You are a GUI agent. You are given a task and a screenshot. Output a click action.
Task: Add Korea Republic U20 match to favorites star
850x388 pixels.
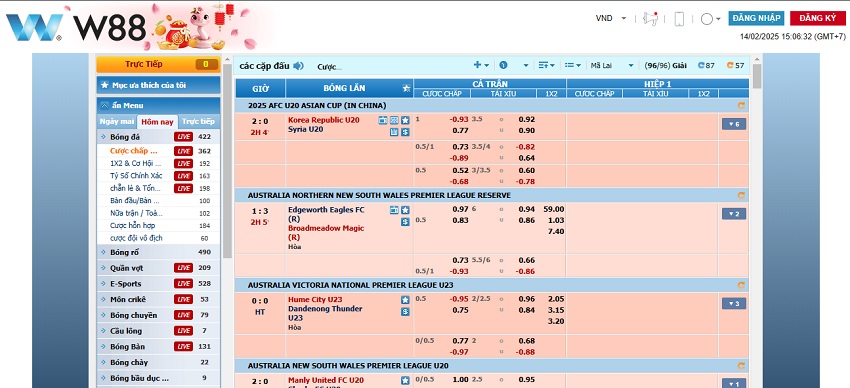(x=405, y=120)
